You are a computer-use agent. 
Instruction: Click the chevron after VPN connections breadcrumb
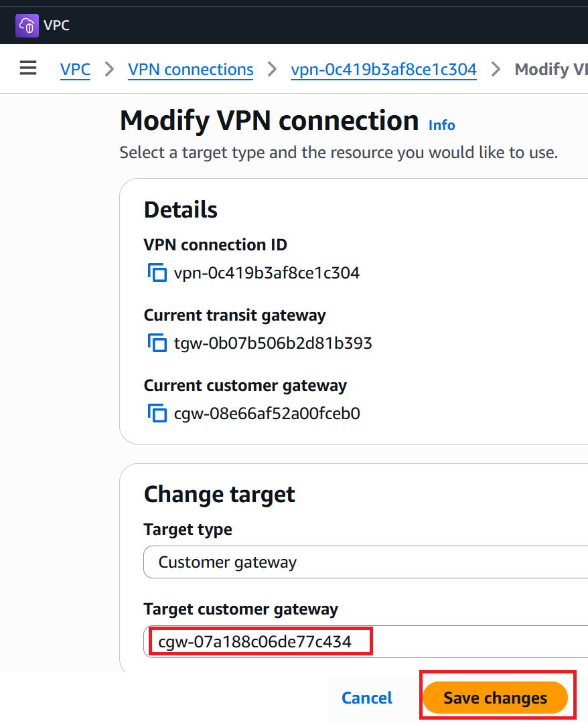click(x=272, y=69)
